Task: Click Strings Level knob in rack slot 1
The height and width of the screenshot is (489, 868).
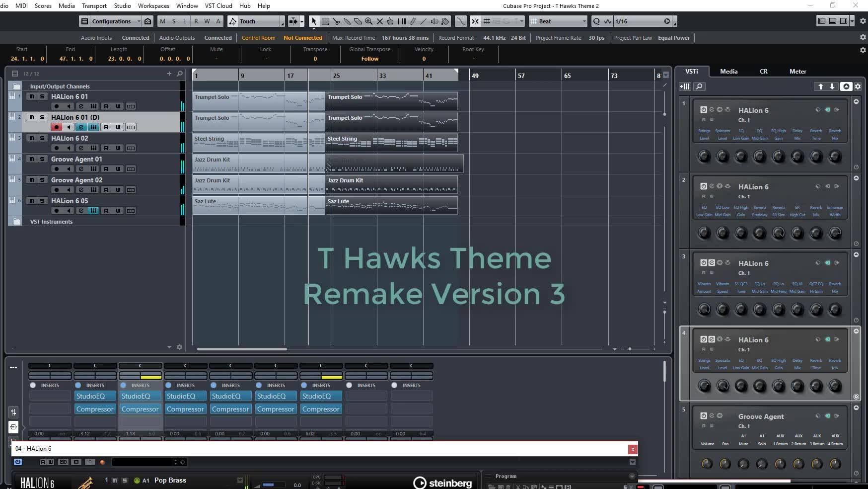Action: [704, 157]
